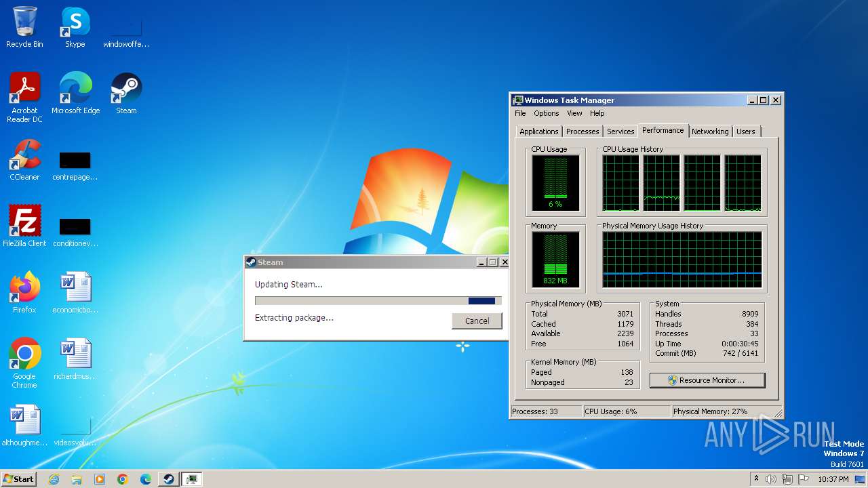Switch to Task Manager taskbar button

(x=192, y=479)
